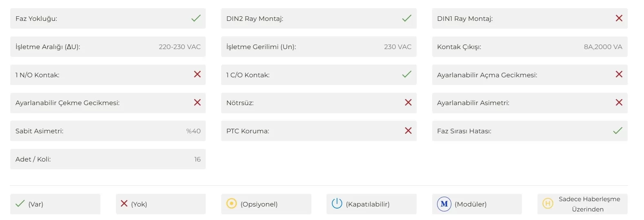Select the red X for Ayarlanabilir Çekme Gecikmesi
Image resolution: width=644 pixels, height=220 pixels.
point(197,103)
